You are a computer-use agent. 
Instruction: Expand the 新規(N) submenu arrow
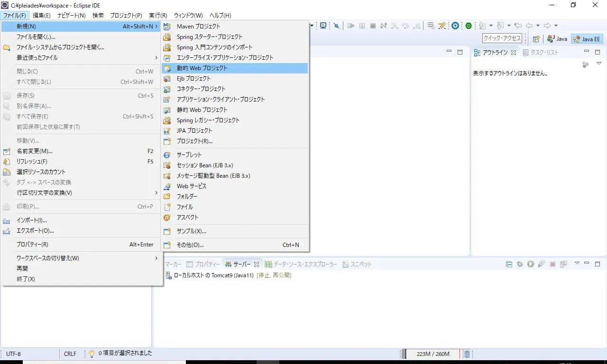tap(156, 27)
